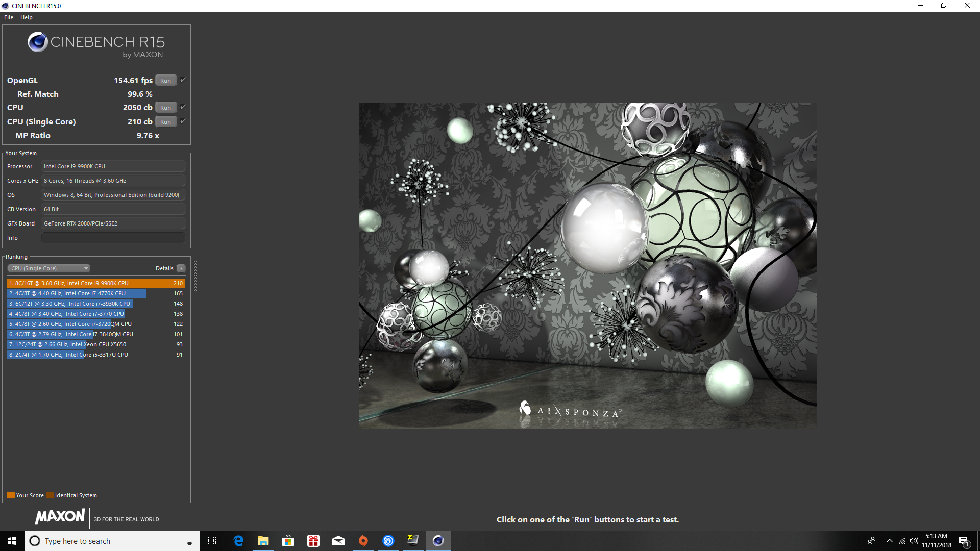Select ranking row 7 Xeon CPU X5650
This screenshot has width=980, height=551.
pos(96,344)
